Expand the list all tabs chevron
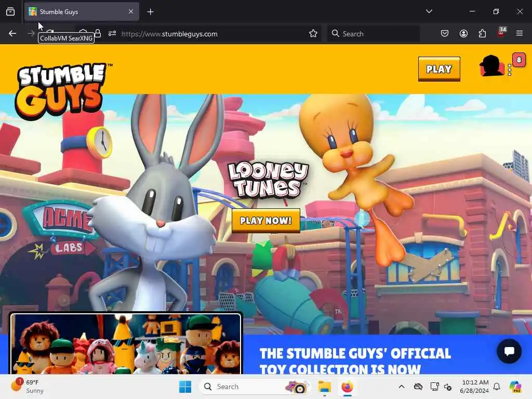 point(429,11)
